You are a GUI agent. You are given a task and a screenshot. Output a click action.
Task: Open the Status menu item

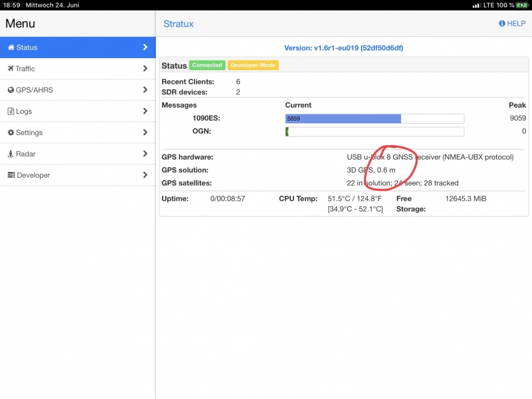78,48
